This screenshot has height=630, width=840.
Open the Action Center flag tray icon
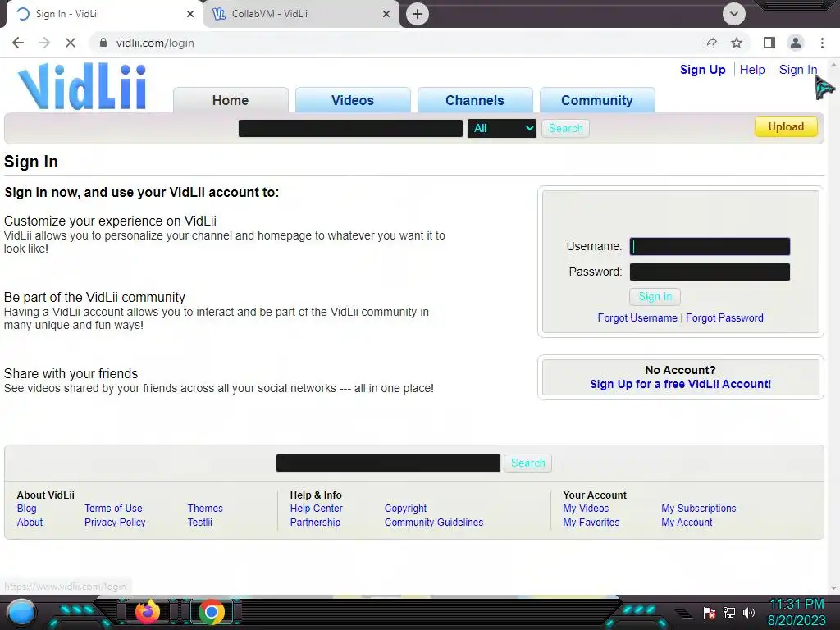(x=710, y=612)
